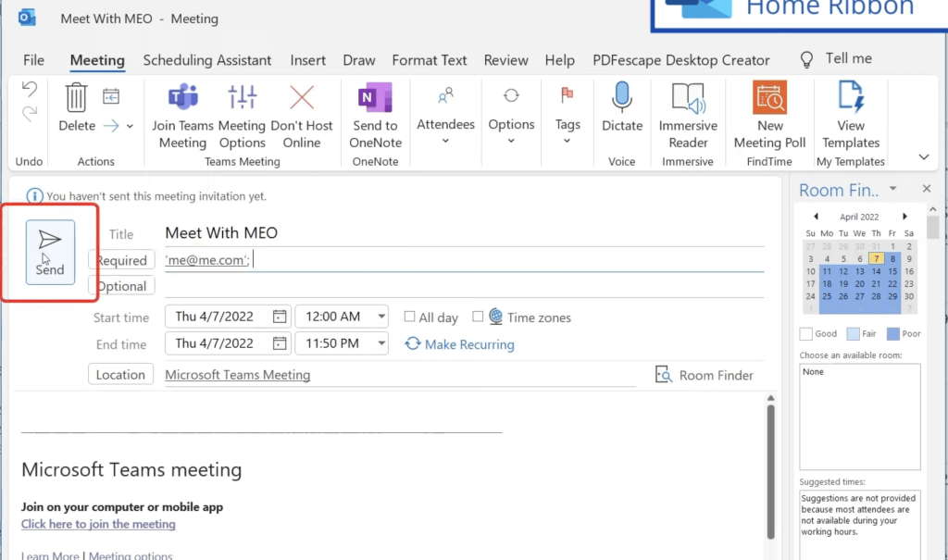Open End time calendar picker icon
948x560 pixels.
pyautogui.click(x=280, y=343)
